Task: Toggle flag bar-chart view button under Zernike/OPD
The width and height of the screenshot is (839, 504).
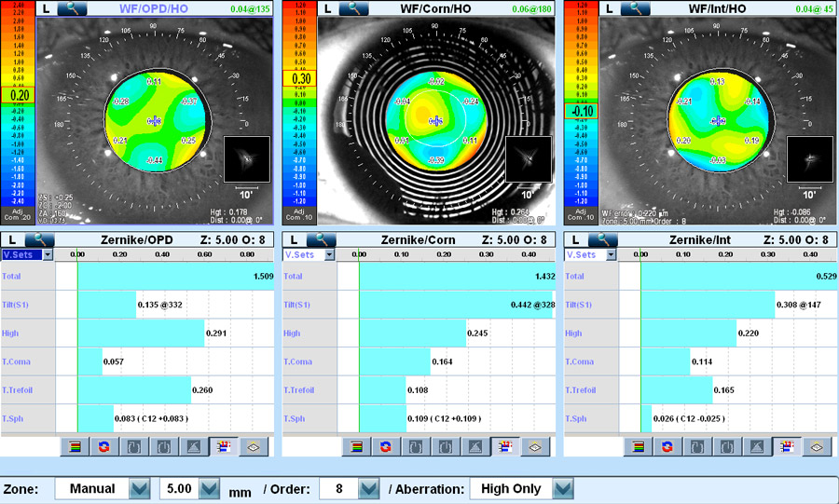Action: pyautogui.click(x=224, y=446)
